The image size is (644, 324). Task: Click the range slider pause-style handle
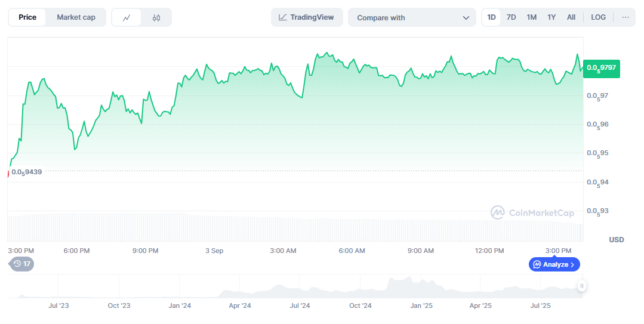point(581,286)
